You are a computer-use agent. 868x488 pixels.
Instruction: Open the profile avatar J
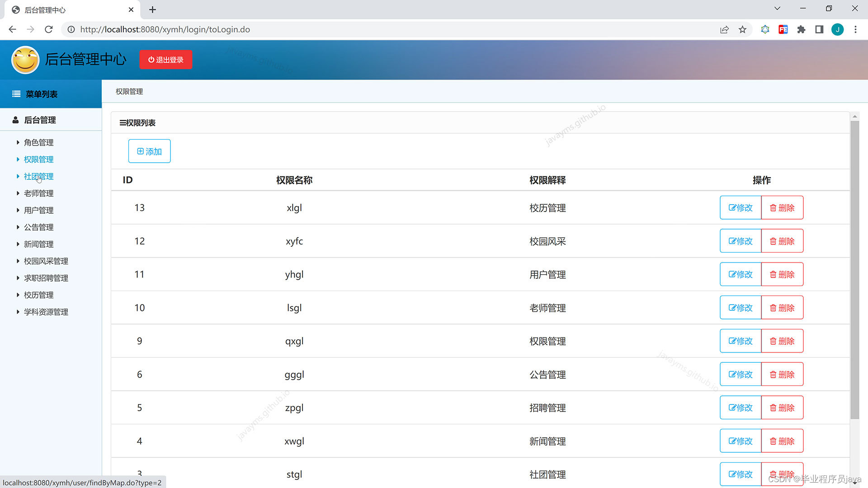837,29
